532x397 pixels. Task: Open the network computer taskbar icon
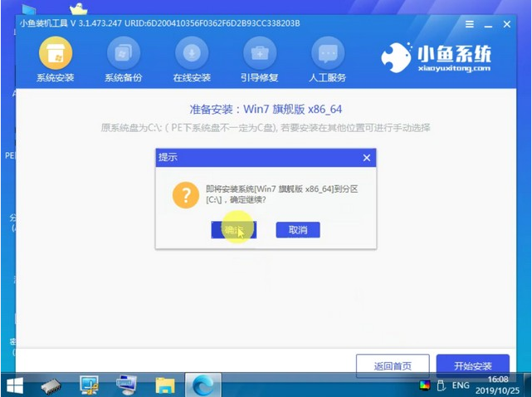click(x=126, y=385)
